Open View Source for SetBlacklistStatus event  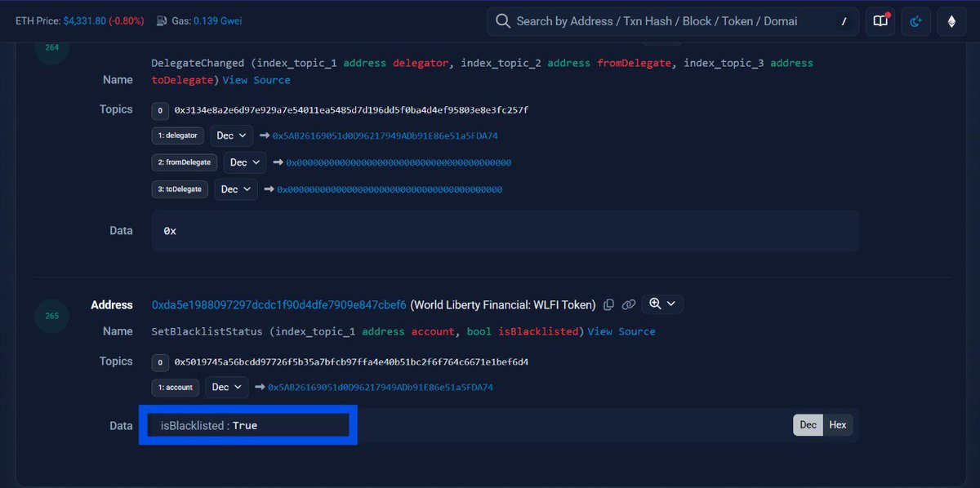point(621,331)
